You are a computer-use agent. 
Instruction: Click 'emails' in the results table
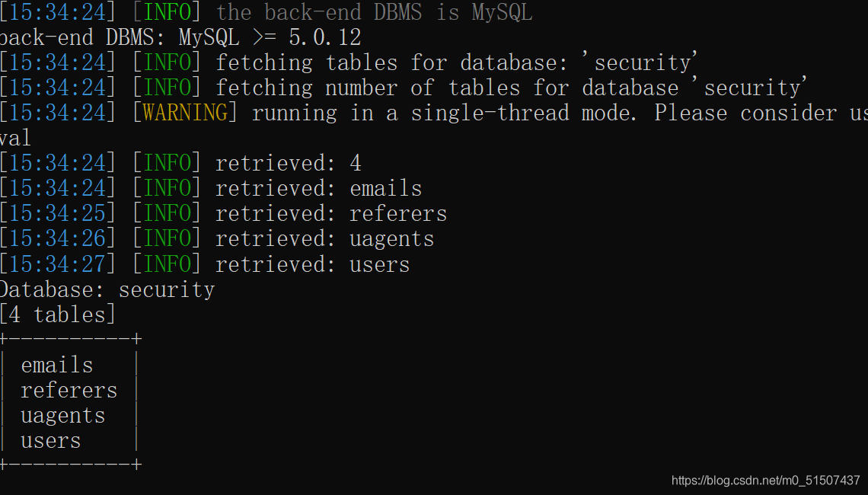(x=57, y=366)
